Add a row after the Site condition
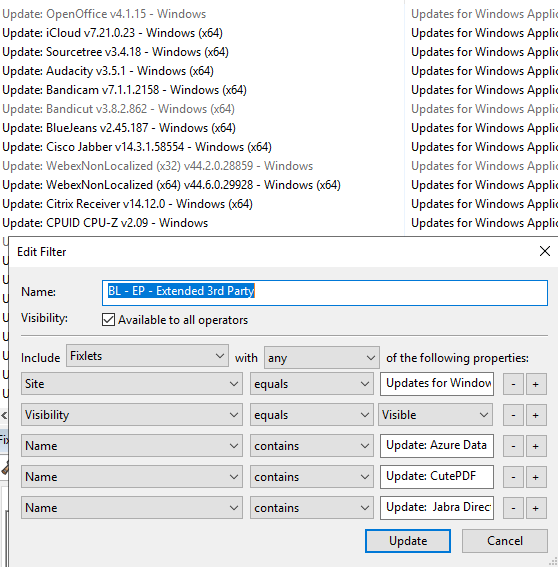This screenshot has width=558, height=567. click(536, 384)
